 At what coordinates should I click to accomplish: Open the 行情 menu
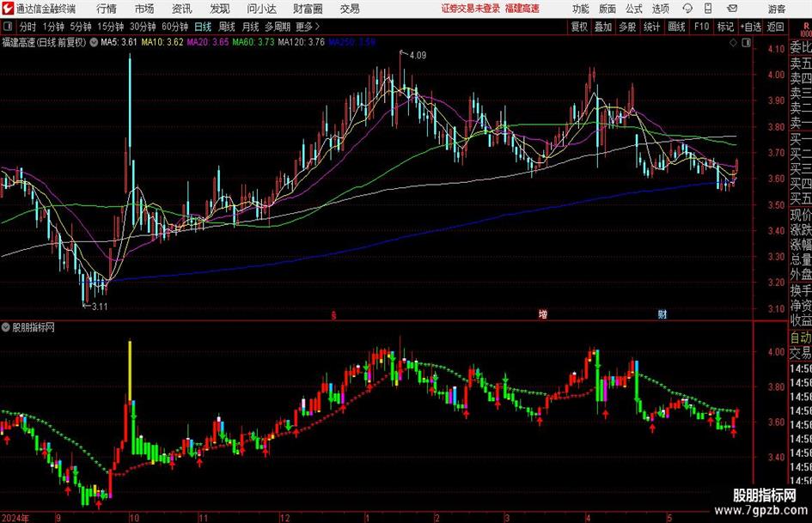(107, 9)
